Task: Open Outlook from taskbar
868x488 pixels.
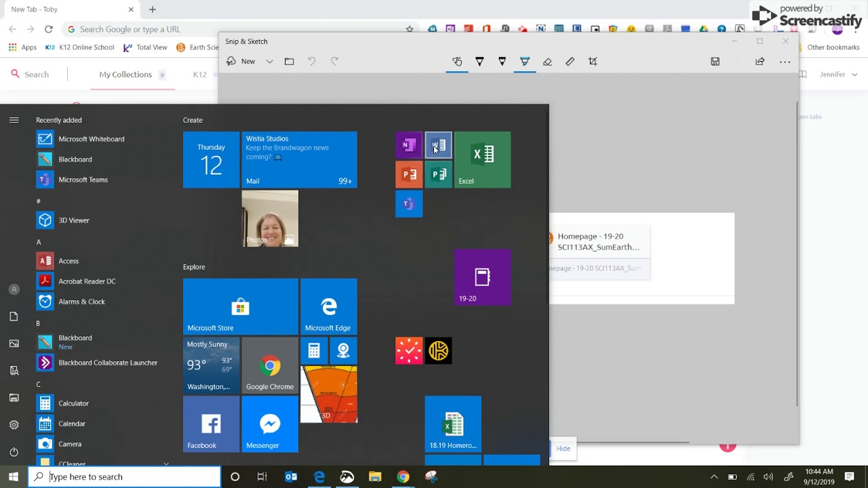Action: [x=291, y=477]
